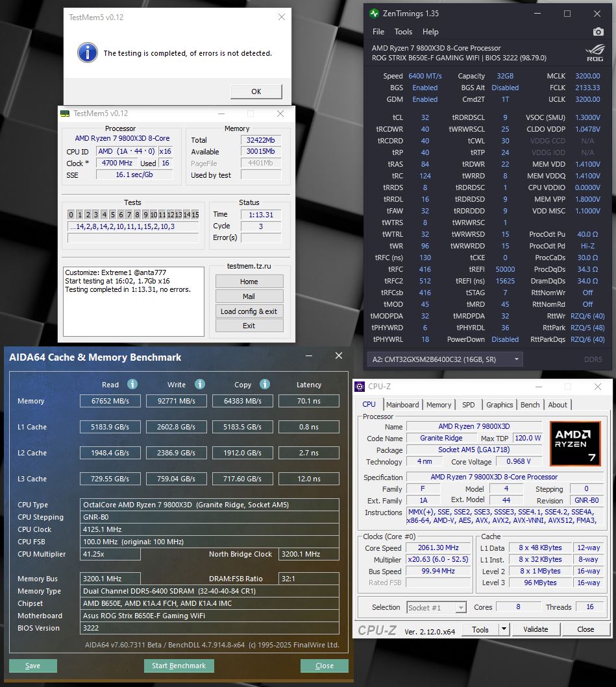Screen dimensions: 616x687
Task: Switch to the Memory tab in CPU-Z
Action: click(439, 405)
